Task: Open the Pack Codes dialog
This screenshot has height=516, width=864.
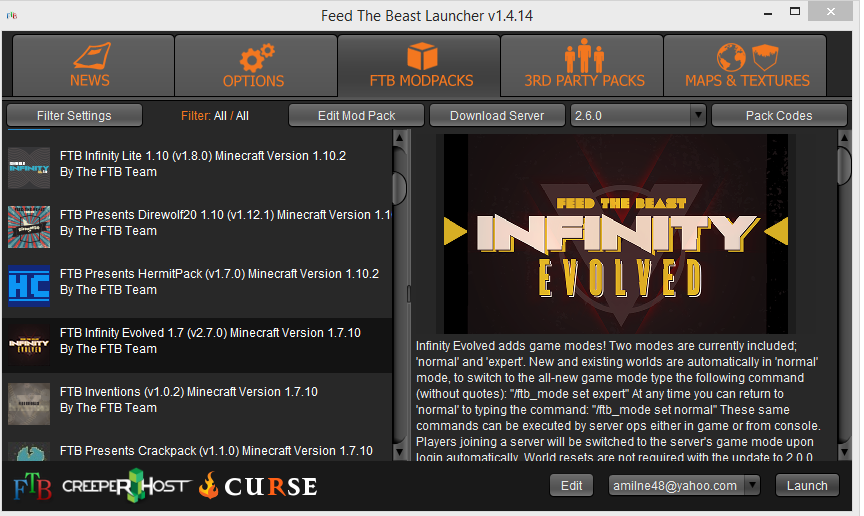Action: pos(779,116)
